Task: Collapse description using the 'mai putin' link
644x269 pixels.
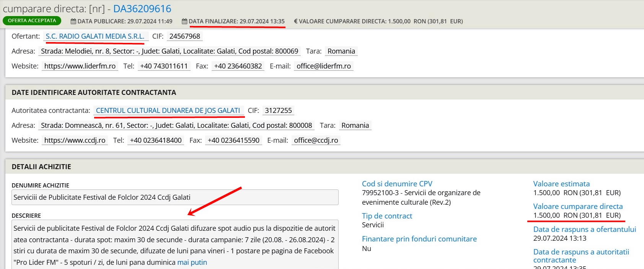Action: click(x=192, y=262)
